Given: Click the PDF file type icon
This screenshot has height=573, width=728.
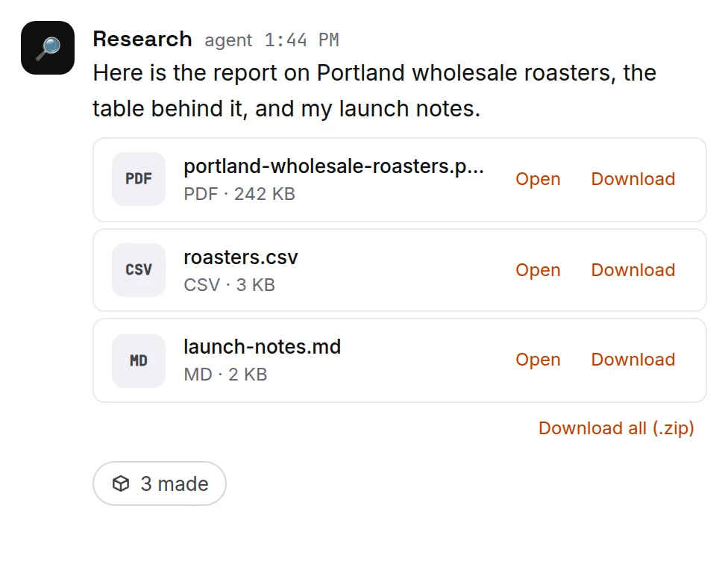Looking at the screenshot, I should point(139,179).
